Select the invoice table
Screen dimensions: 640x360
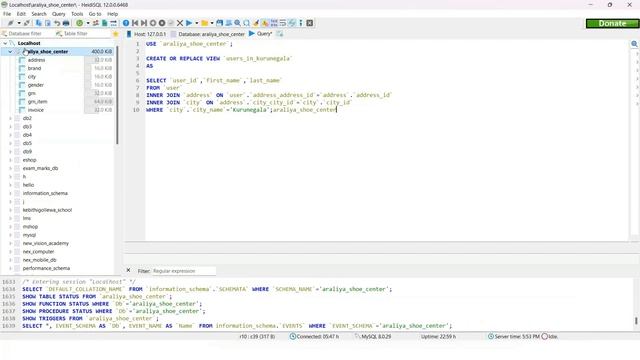pyautogui.click(x=36, y=110)
